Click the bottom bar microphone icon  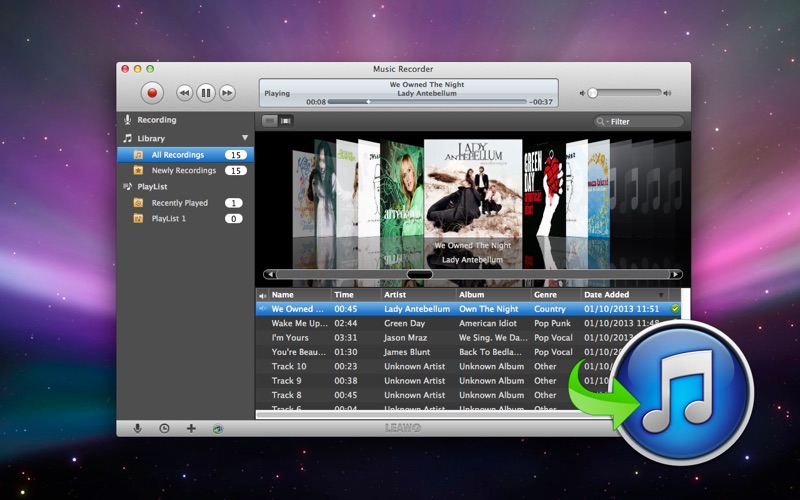(x=137, y=429)
